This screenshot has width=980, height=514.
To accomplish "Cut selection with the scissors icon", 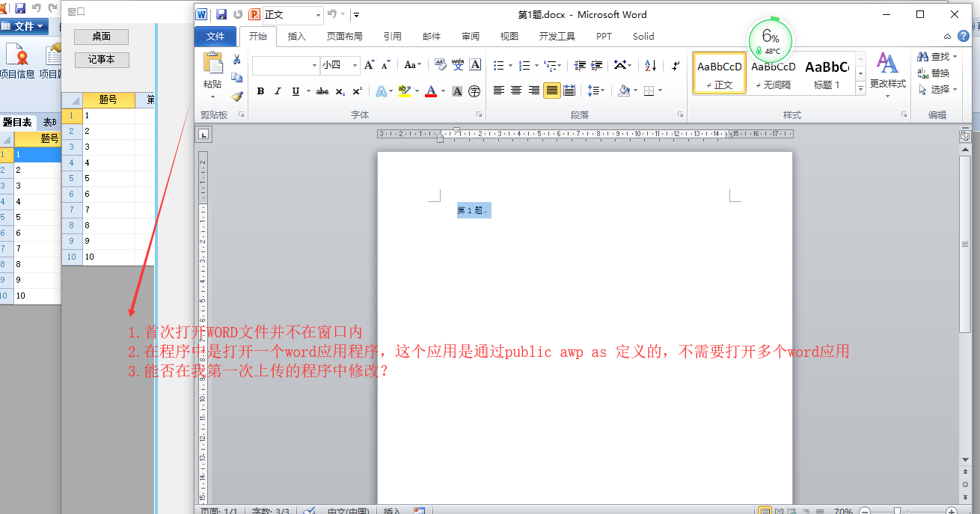I will pos(237,60).
